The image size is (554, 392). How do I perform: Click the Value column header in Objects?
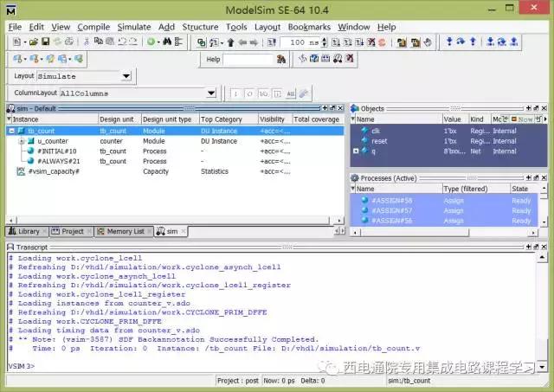tap(455, 119)
